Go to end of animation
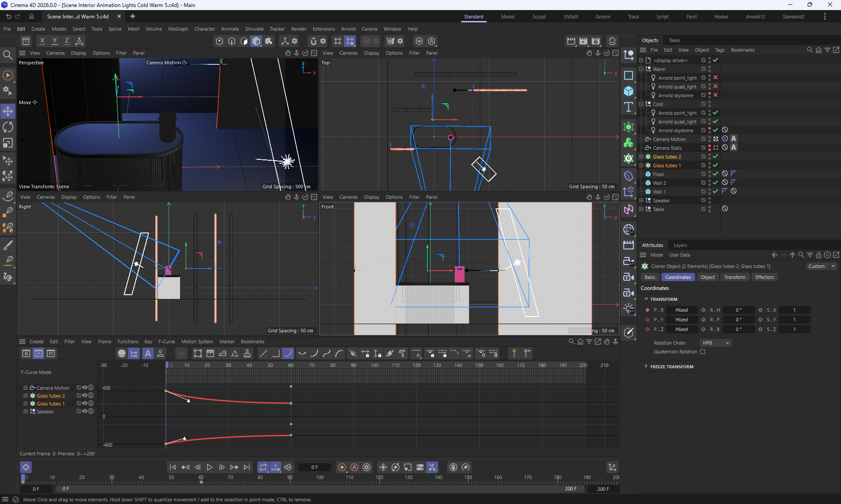Viewport: 841px width, 504px height. 247,467
